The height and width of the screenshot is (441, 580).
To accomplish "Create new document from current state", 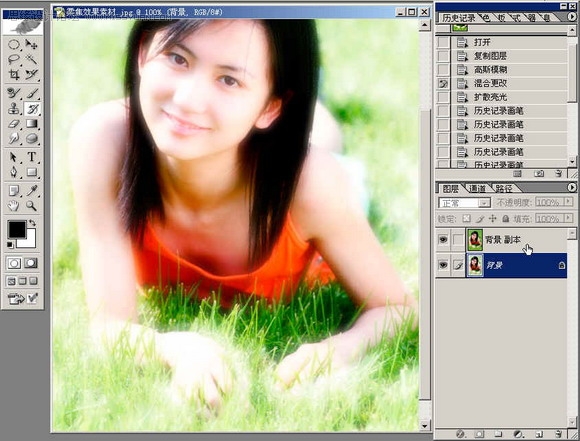I will 517,174.
